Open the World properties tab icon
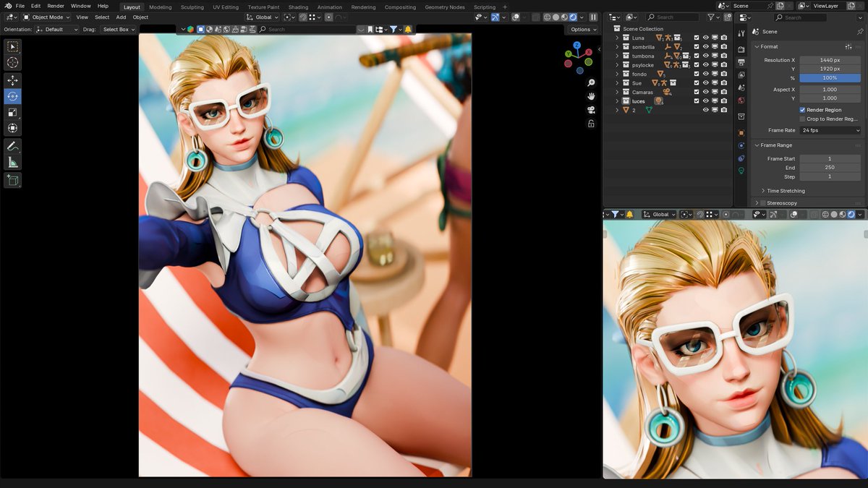This screenshot has height=488, width=868. click(x=741, y=100)
